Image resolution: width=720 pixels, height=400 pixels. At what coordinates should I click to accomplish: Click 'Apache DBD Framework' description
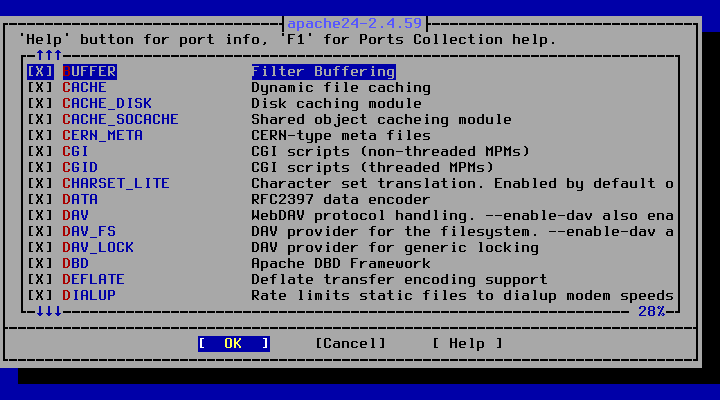[341, 264]
